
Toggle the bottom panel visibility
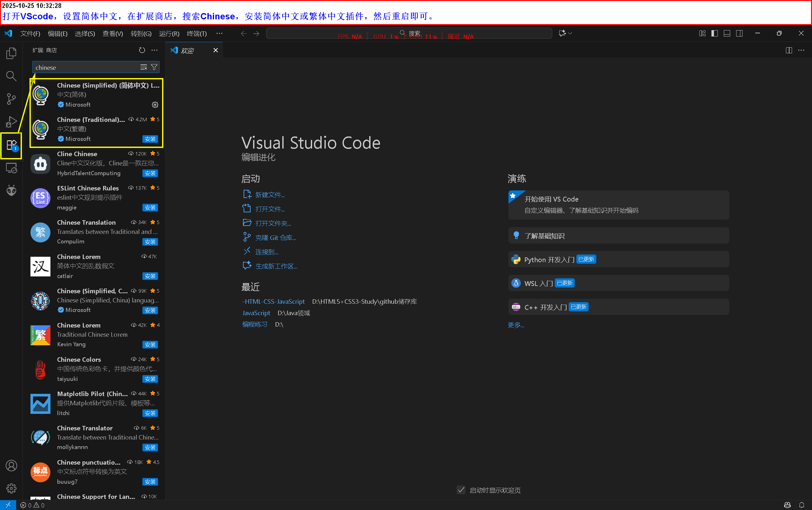coord(727,33)
